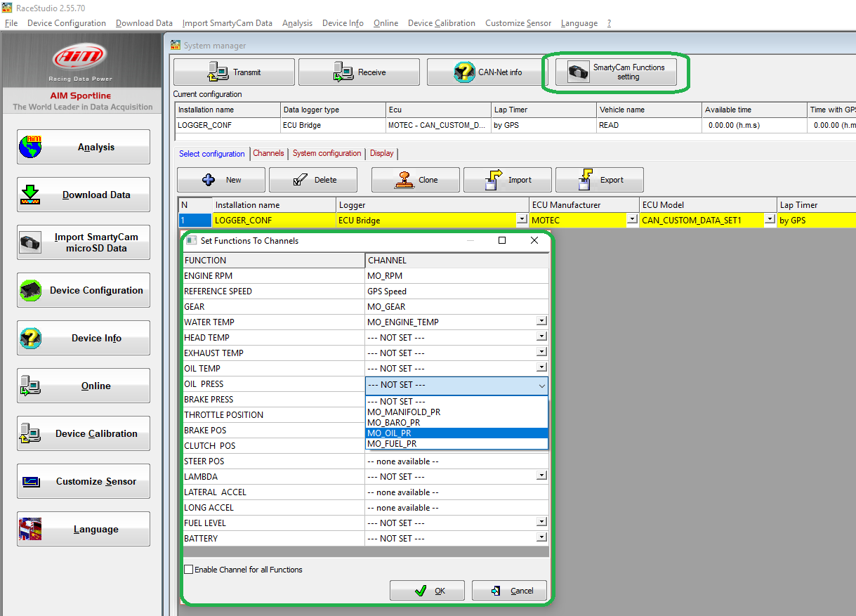Select Download Data in the sidebar
This screenshot has height=616, width=856.
(x=83, y=195)
